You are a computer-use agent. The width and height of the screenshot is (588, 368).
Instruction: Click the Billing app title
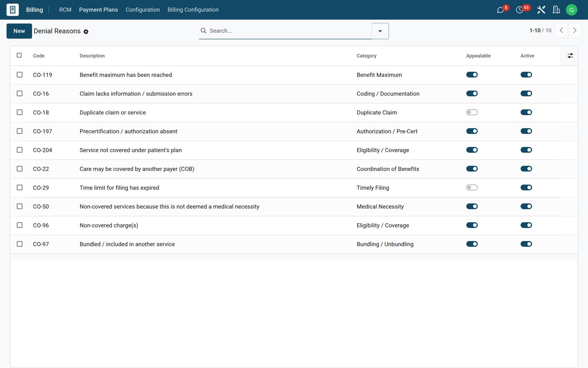35,10
